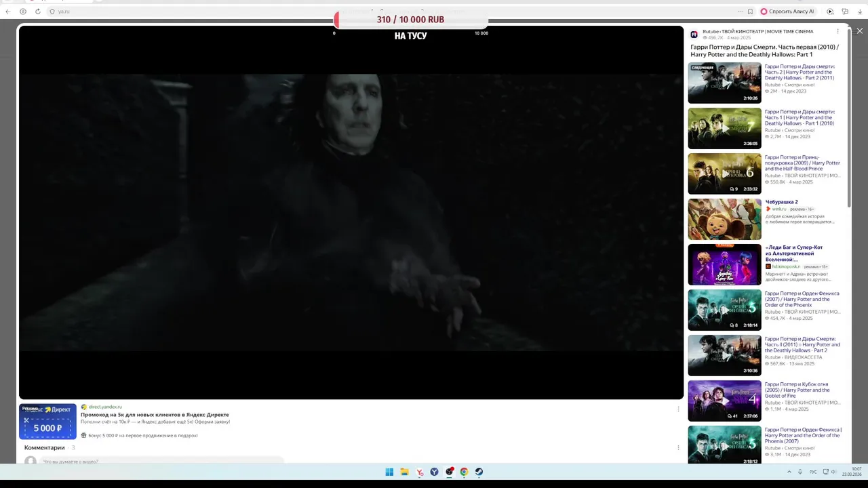Open ВИДЕОКАССЕТА thumbnail with duration 2:10:36
This screenshot has width=868, height=488.
724,355
